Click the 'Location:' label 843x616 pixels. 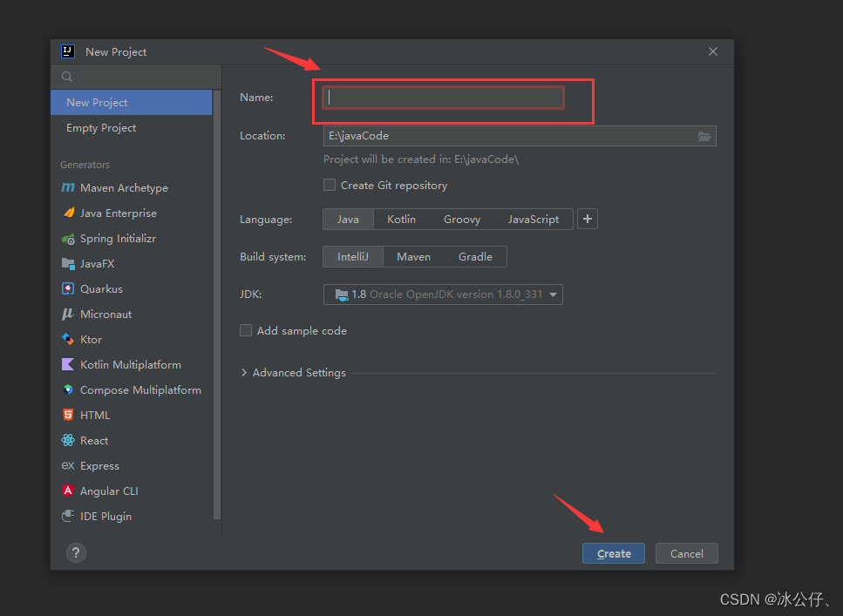pos(262,136)
